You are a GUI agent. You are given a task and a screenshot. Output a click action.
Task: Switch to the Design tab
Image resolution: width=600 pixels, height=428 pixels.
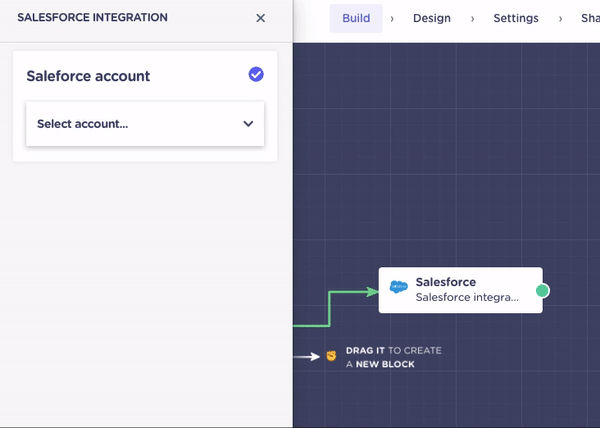[432, 18]
